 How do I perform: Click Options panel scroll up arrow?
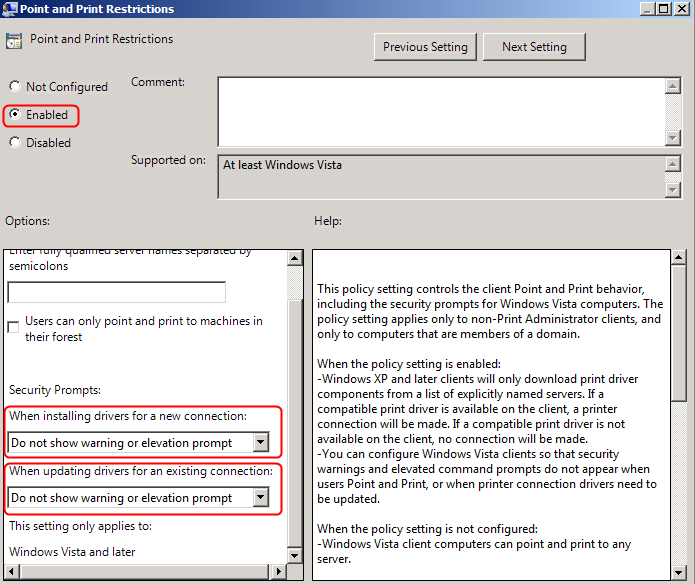click(295, 258)
